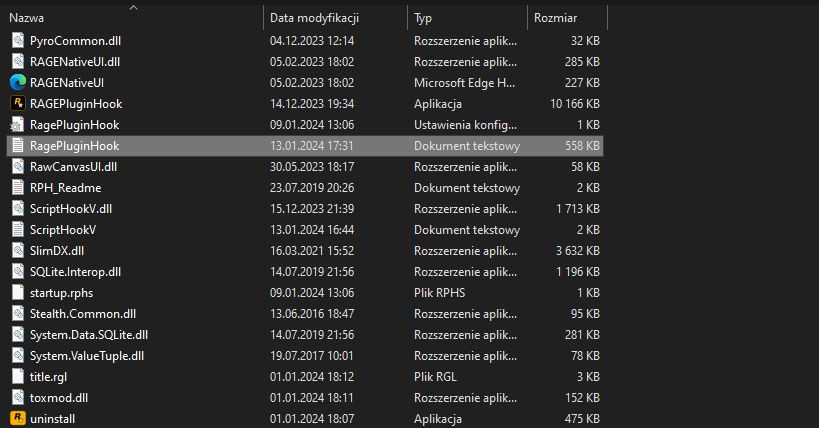Click the uninstall application icon
819x428 pixels.
(x=18, y=418)
